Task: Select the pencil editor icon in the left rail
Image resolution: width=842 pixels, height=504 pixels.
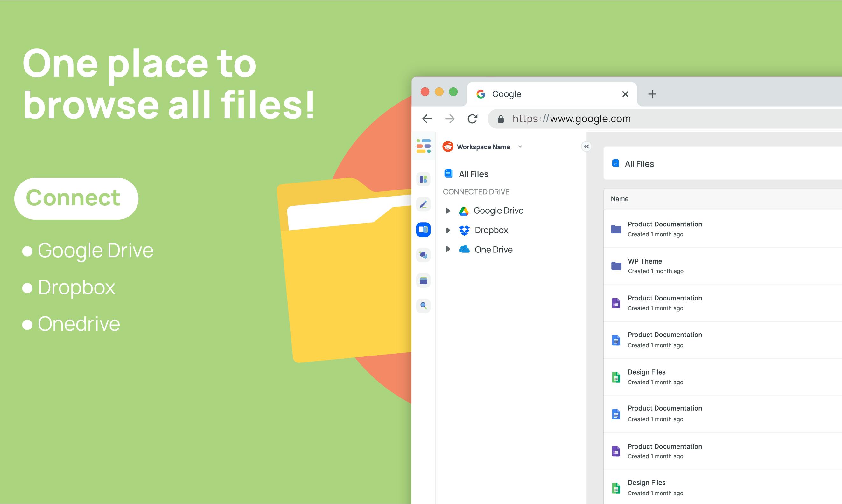Action: [x=423, y=204]
